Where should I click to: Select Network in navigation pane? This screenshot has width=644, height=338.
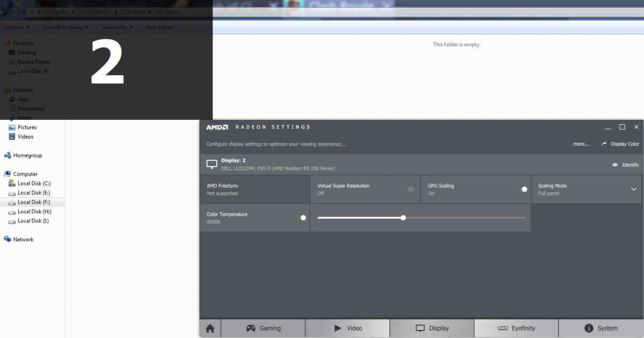23,240
